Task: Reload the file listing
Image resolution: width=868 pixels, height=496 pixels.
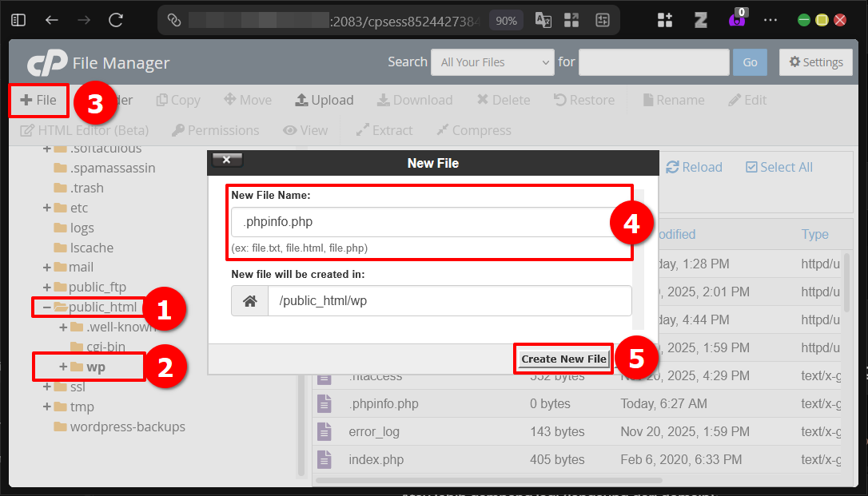Action: (694, 167)
